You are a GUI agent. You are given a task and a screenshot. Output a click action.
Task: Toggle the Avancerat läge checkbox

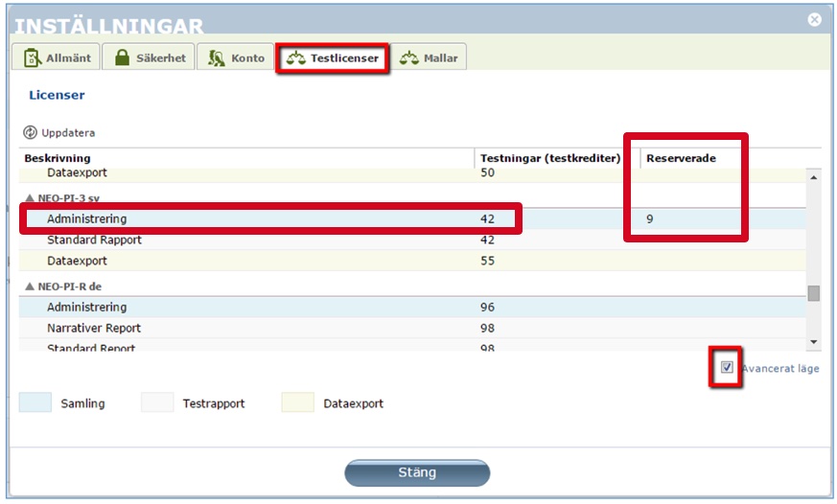pyautogui.click(x=727, y=367)
